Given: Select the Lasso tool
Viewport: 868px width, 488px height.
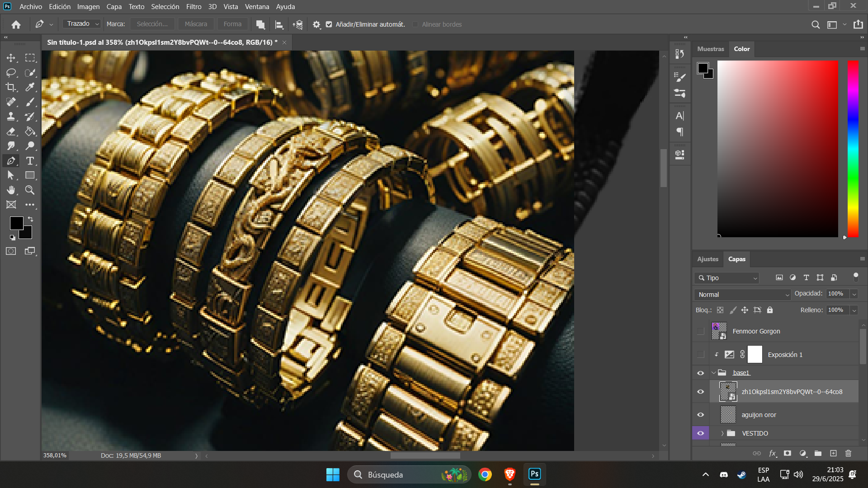Looking at the screenshot, I should (11, 73).
